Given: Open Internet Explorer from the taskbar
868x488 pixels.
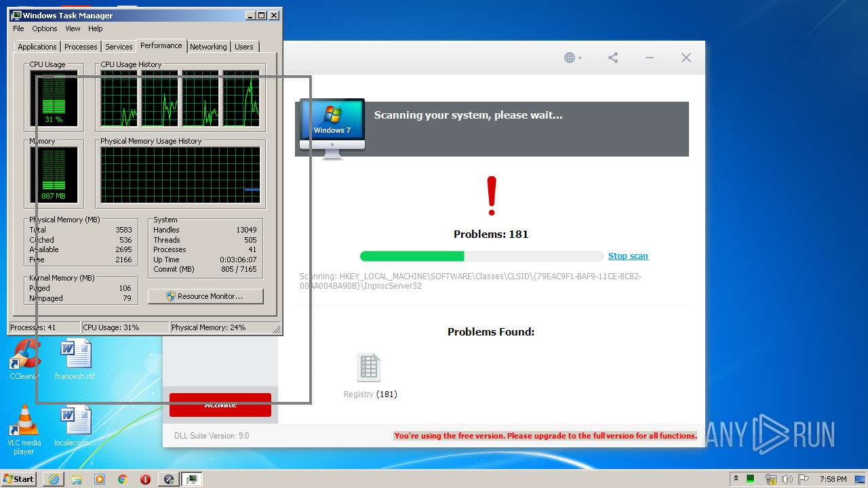Looking at the screenshot, I should (54, 479).
